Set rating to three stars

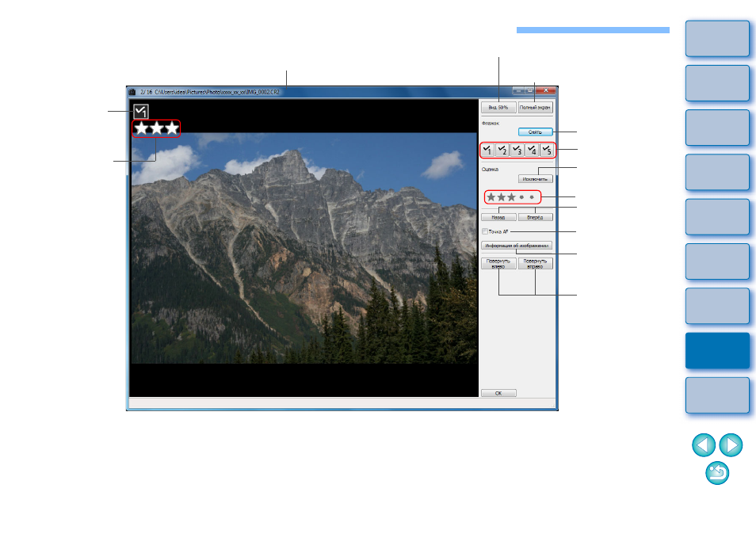[x=512, y=197]
